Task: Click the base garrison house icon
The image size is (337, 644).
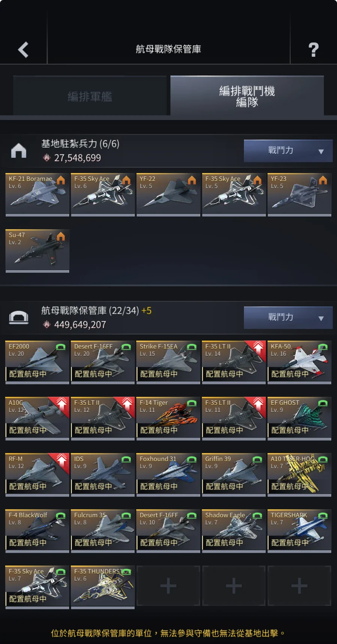Action: pos(19,151)
